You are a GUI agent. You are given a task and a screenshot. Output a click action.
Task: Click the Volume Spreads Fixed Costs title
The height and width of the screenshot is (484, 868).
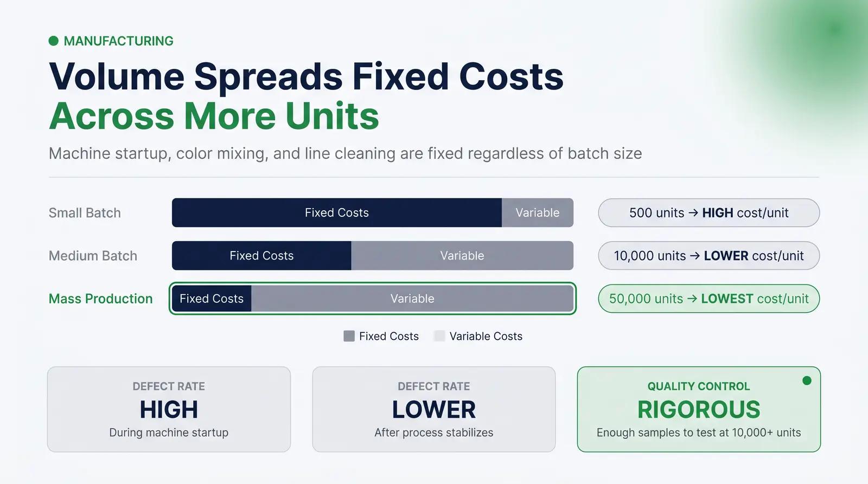307,76
